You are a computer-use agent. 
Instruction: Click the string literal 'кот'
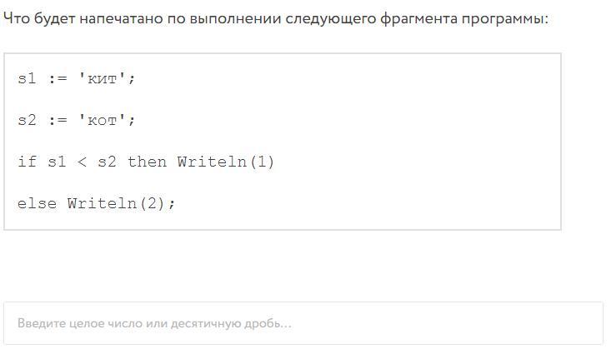point(103,120)
